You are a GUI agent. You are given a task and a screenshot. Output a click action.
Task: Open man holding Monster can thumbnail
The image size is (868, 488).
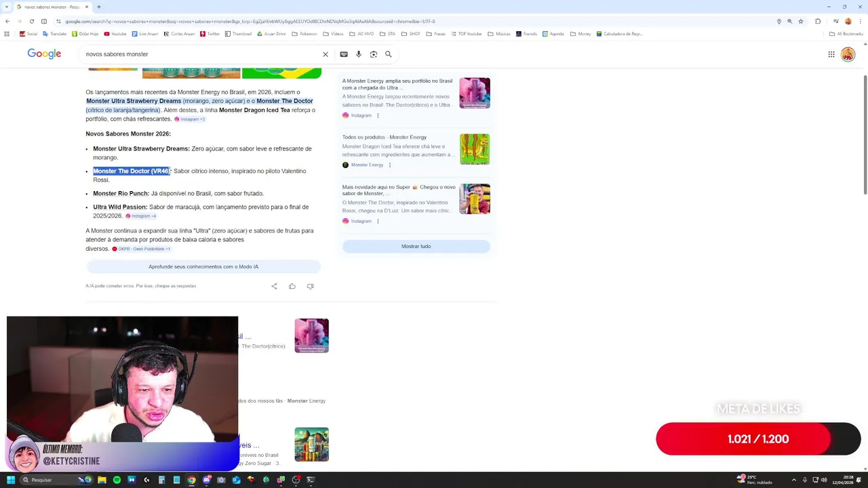(475, 199)
